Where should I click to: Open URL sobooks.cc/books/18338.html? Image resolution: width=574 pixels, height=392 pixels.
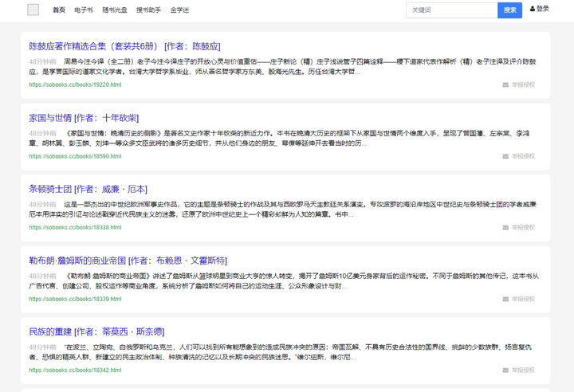click(75, 227)
